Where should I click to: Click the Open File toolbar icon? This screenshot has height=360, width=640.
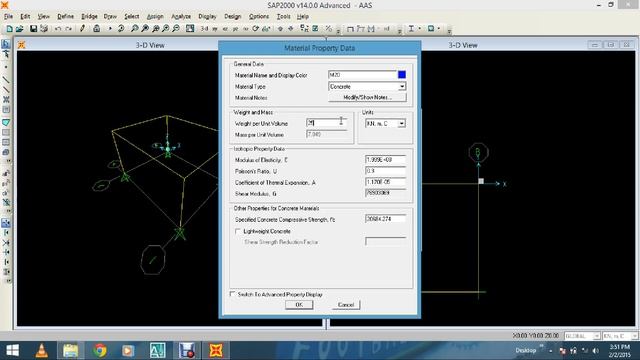pos(19,29)
